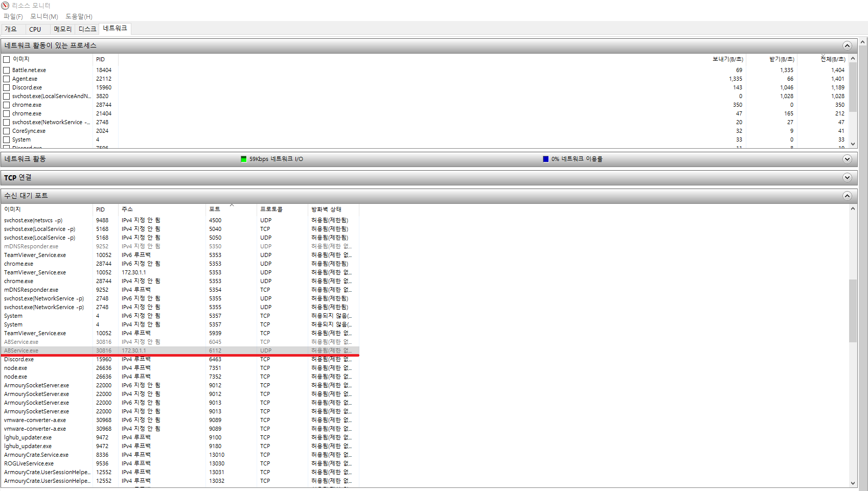Select the svchost.exe(LocalService -p) port 5040 row
The width and height of the screenshot is (868, 491).
[x=180, y=229]
